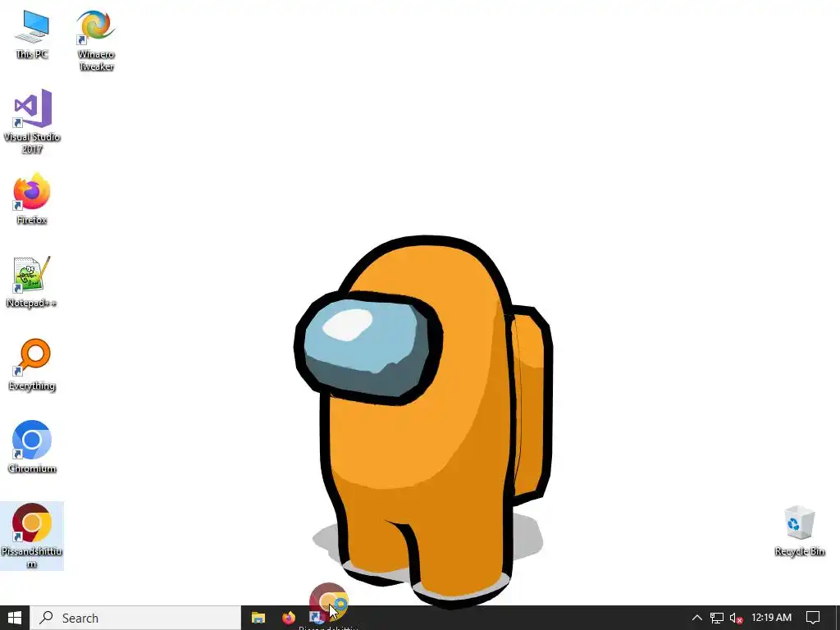Click into the taskbar Search box
Viewport: 840px width, 630px height.
tap(135, 618)
